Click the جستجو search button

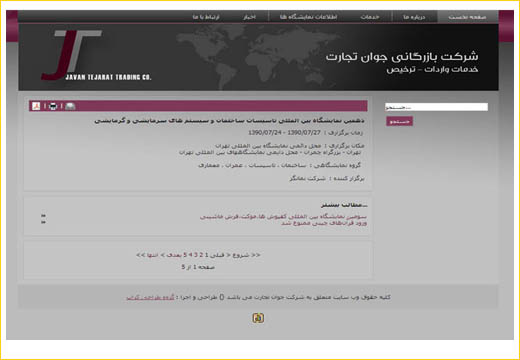point(399,121)
